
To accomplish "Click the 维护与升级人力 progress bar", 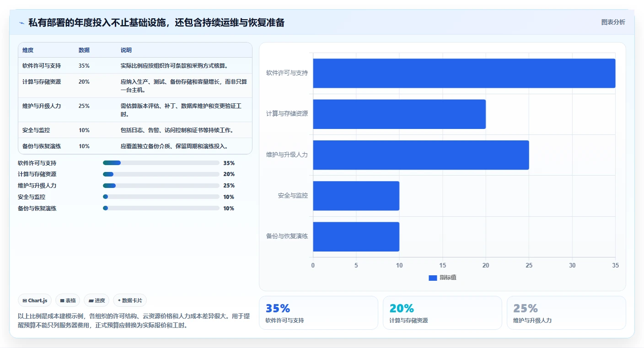I will pyautogui.click(x=161, y=186).
